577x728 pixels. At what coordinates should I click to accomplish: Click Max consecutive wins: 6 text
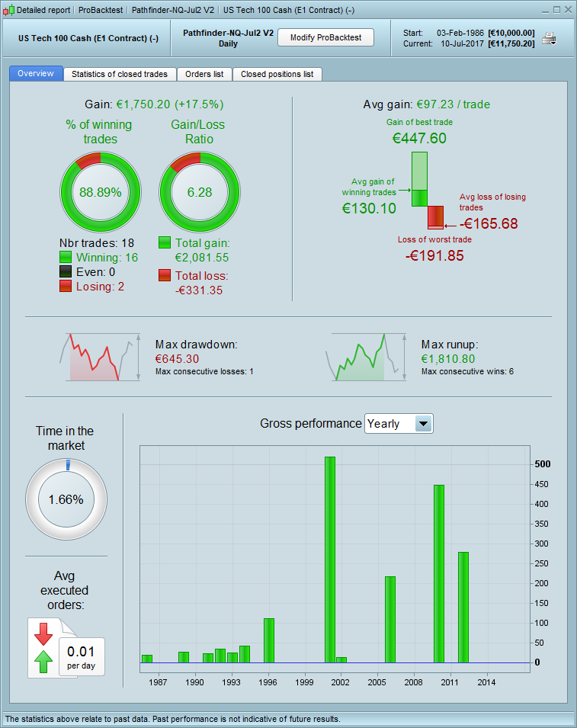467,371
